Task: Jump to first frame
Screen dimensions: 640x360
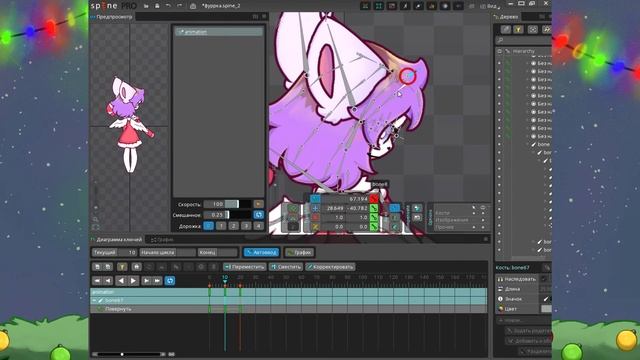Action: 97,281
